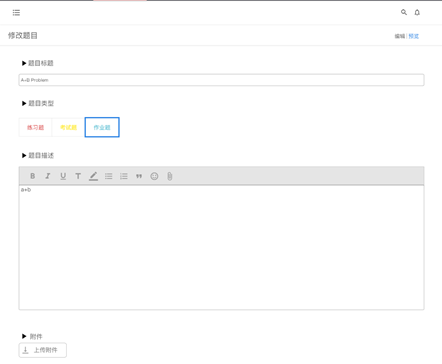Open the text color highlighter tool
The image size is (442, 364).
[x=93, y=176]
